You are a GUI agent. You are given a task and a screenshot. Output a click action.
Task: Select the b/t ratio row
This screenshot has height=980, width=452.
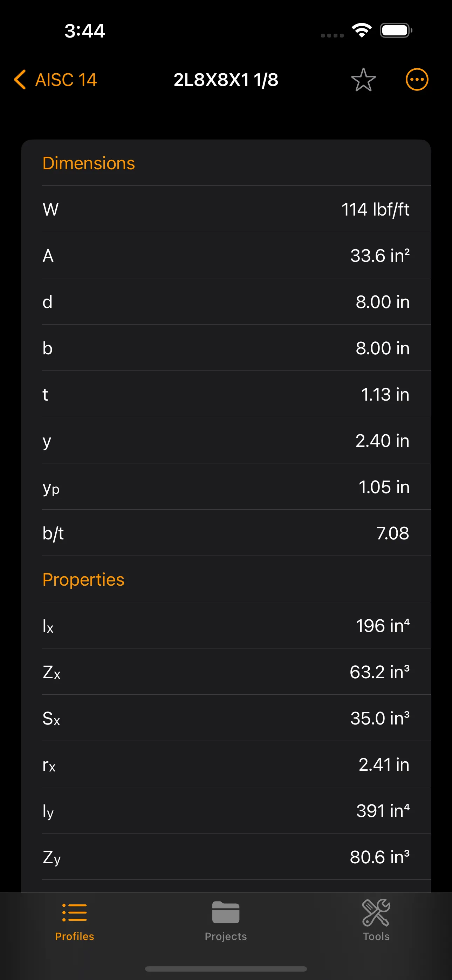click(226, 533)
